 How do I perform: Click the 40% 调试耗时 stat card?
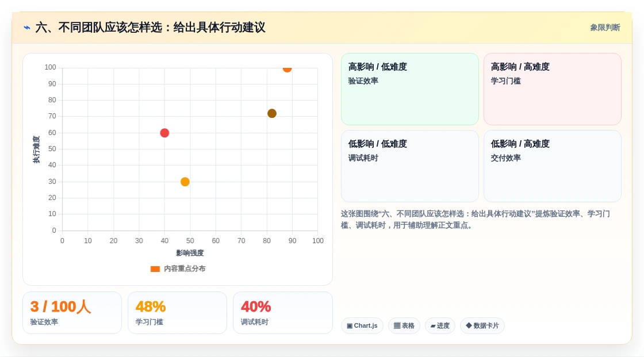(x=282, y=313)
